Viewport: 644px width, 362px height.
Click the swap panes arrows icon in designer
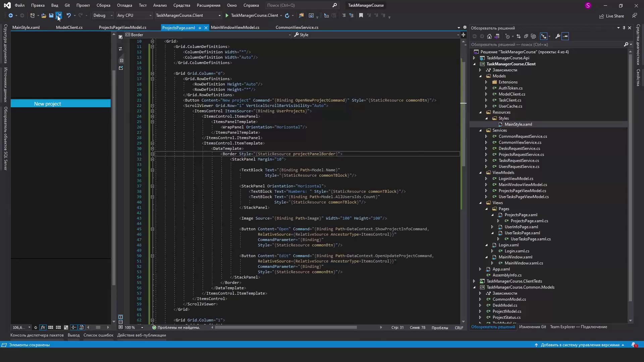(x=120, y=49)
